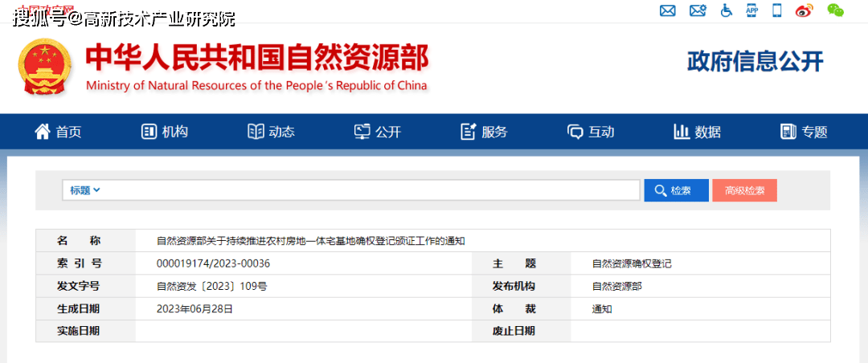Select the 自然资源部 issuing agency value
Screen dimensions: 868x363
click(617, 286)
